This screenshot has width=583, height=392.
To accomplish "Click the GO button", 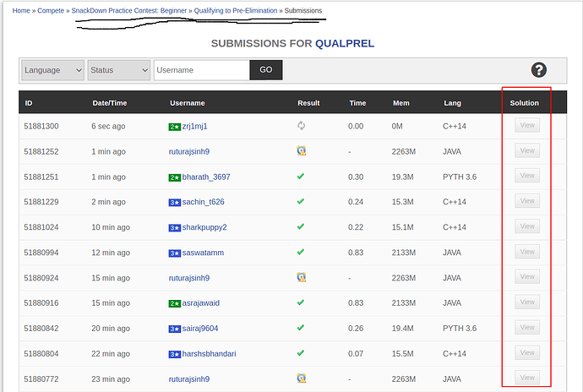I will (266, 70).
